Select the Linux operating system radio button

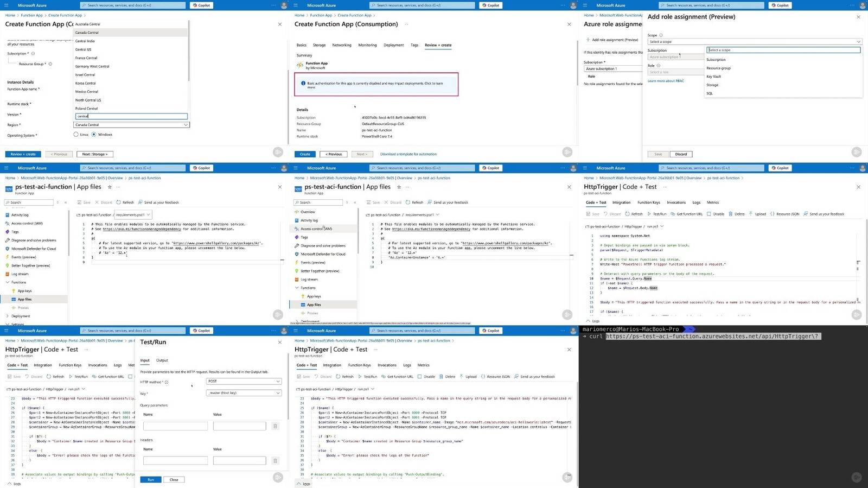pos(76,134)
